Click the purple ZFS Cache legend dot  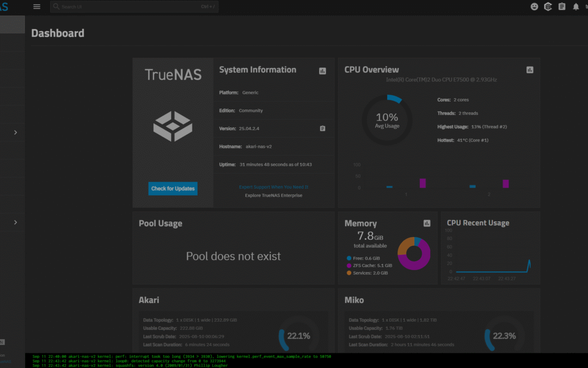click(x=349, y=266)
